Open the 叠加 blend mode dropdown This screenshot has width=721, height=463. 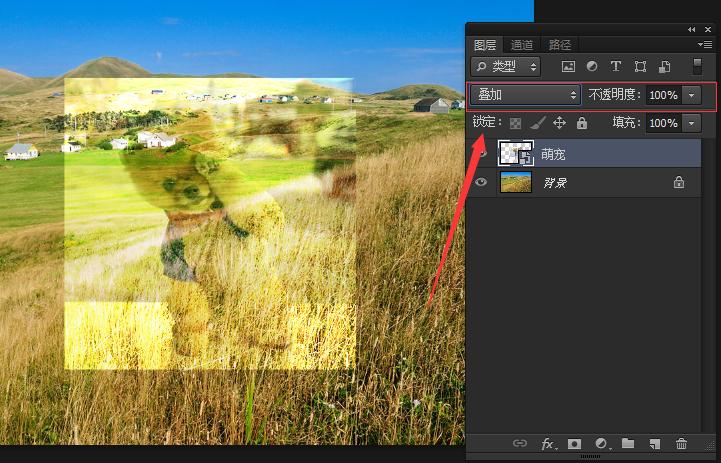click(526, 95)
